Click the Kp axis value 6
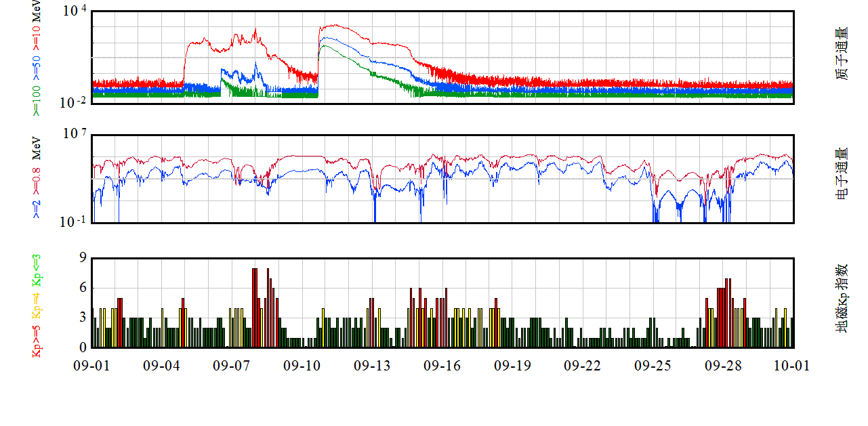 tap(83, 288)
